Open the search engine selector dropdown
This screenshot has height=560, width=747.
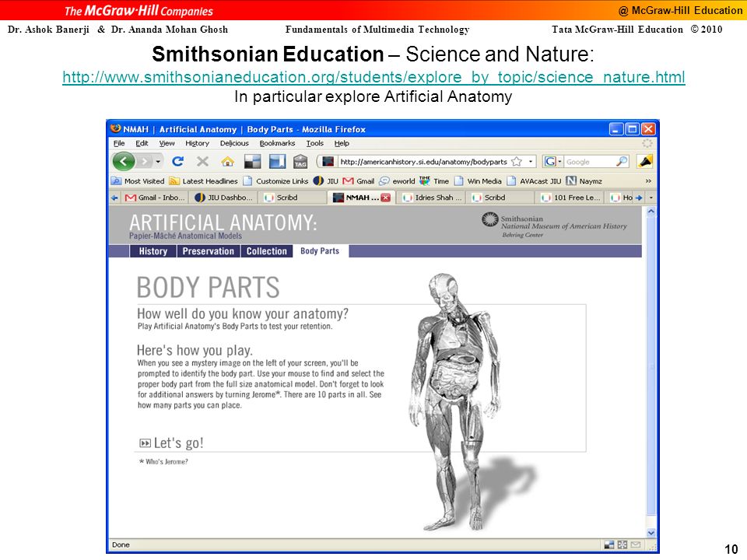553,162
